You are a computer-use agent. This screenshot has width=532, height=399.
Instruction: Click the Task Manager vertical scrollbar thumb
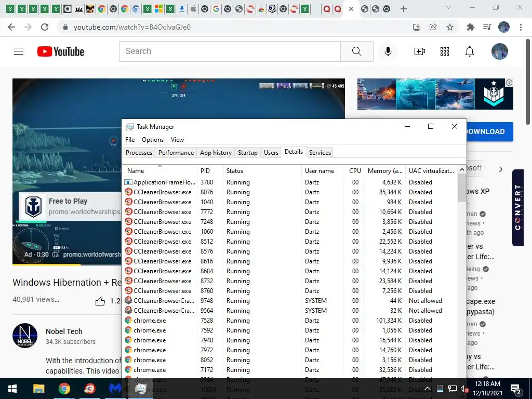(x=462, y=188)
